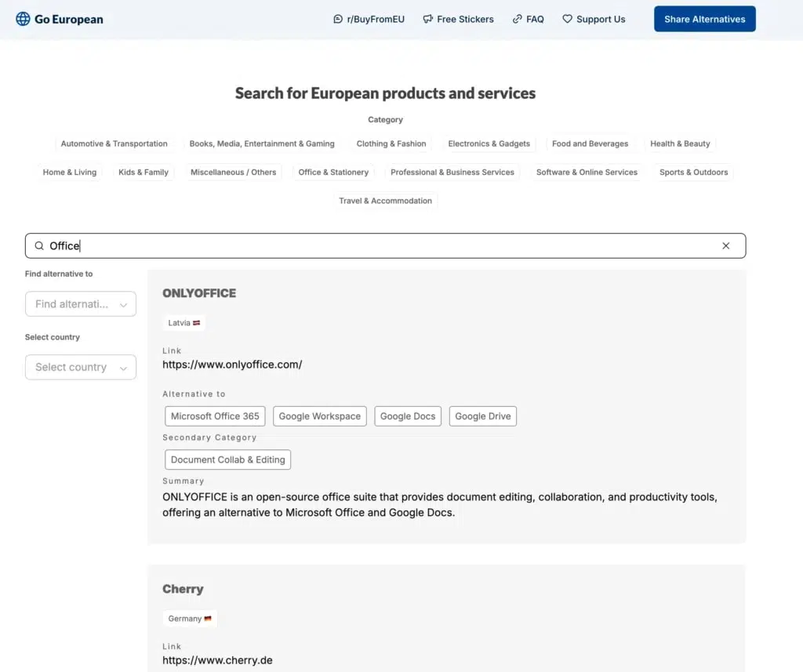Go to the FAQ page
This screenshot has height=672, width=803.
tap(528, 19)
